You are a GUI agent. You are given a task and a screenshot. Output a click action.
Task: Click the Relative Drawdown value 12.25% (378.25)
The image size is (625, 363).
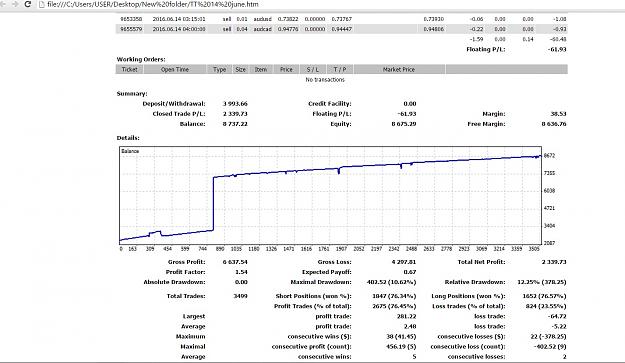[542, 282]
